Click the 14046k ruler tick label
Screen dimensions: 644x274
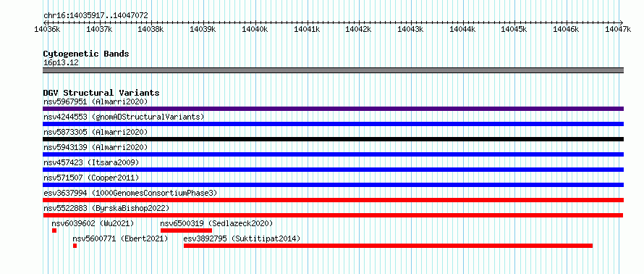567,29
